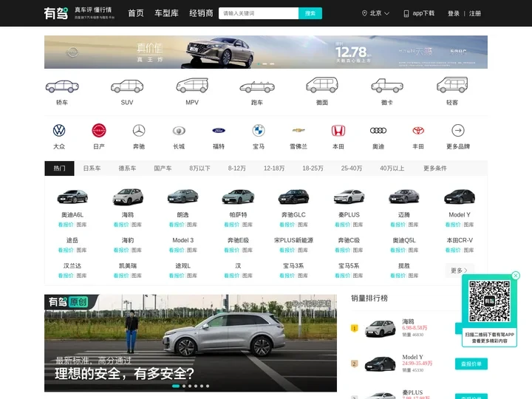This screenshot has width=532, height=399.
Task: Click the 本田CR-V model name
Action: click(460, 240)
